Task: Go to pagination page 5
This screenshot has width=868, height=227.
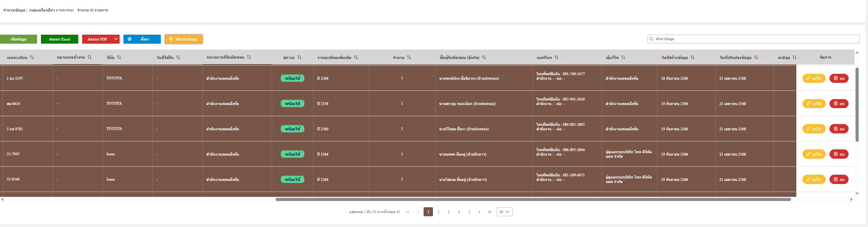Action: tap(469, 212)
